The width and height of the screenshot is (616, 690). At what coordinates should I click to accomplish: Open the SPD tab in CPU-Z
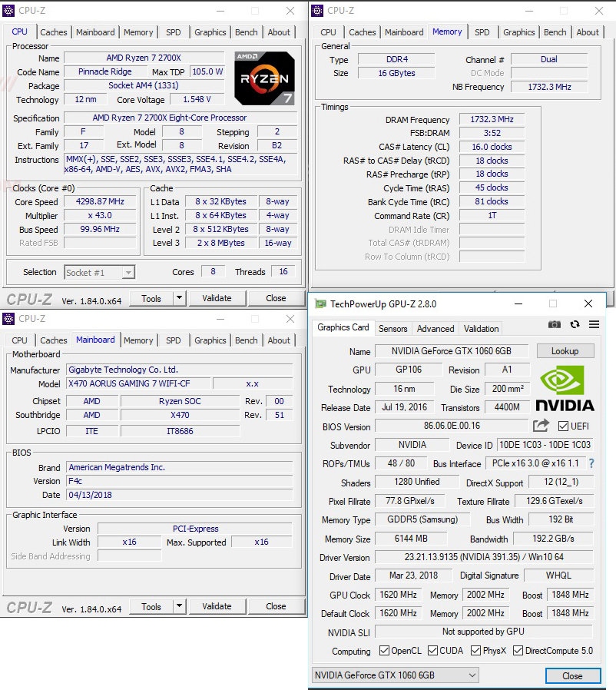click(x=173, y=32)
